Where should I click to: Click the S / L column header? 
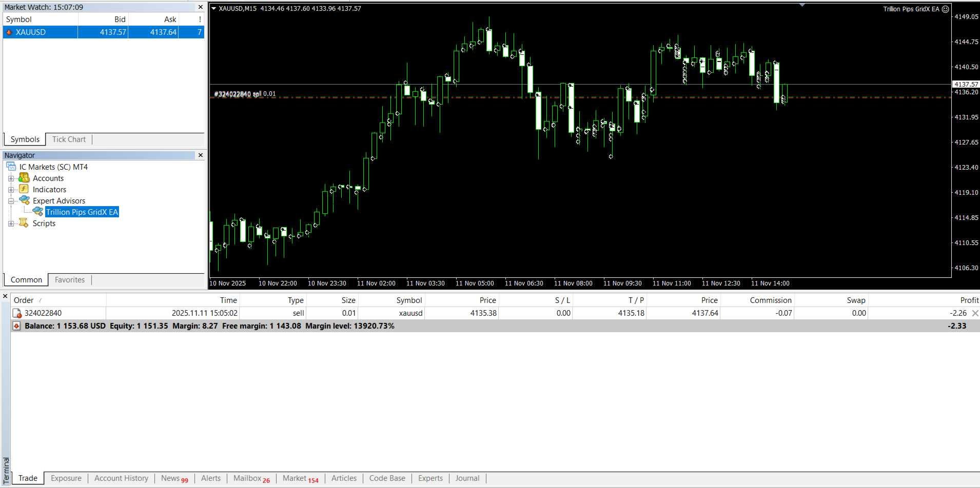pyautogui.click(x=536, y=300)
